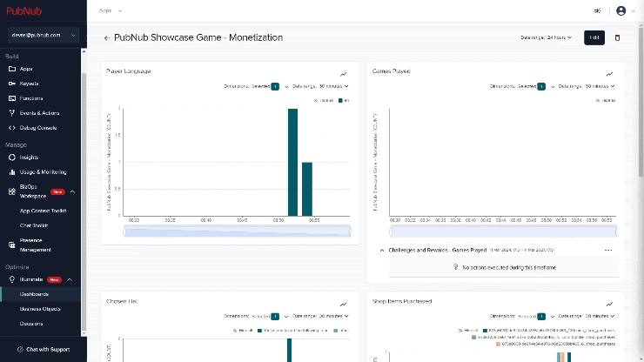Click the red trash icon to delete the dashboard
The width and height of the screenshot is (644, 362).
[617, 37]
